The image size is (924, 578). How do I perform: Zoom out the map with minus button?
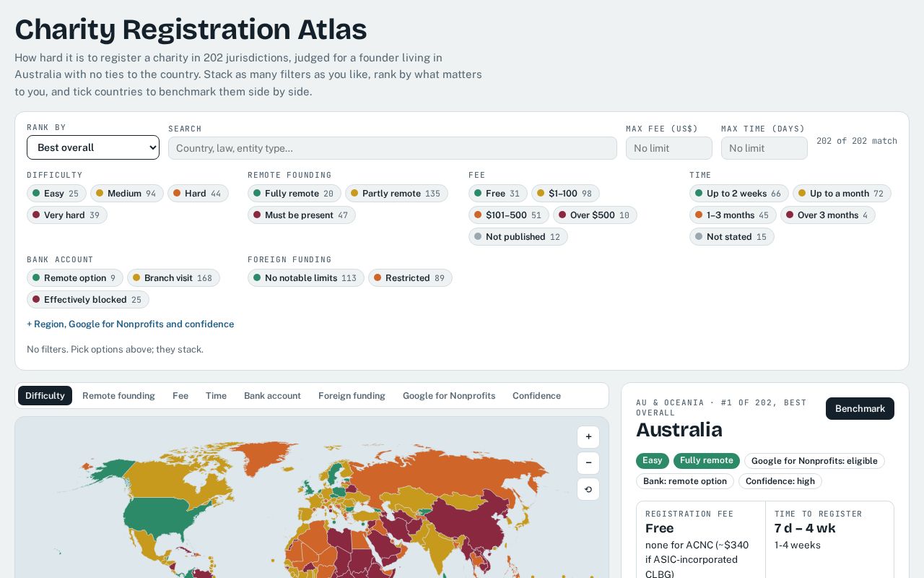pyautogui.click(x=588, y=463)
